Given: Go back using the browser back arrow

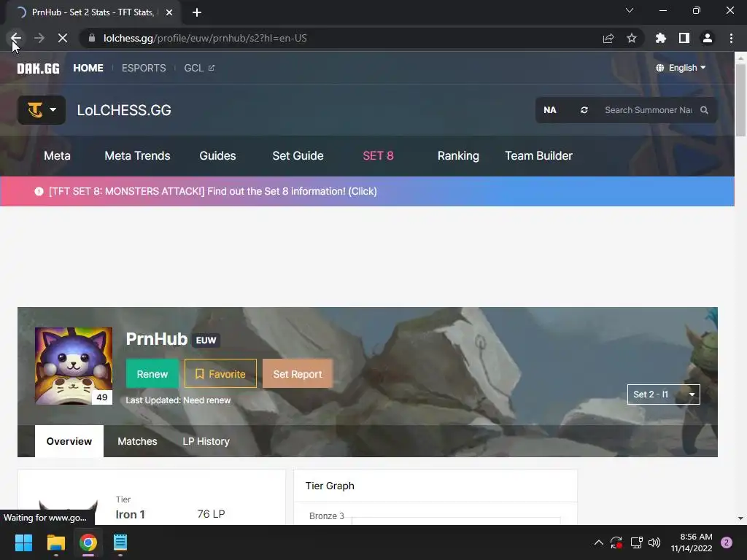Looking at the screenshot, I should [16, 38].
